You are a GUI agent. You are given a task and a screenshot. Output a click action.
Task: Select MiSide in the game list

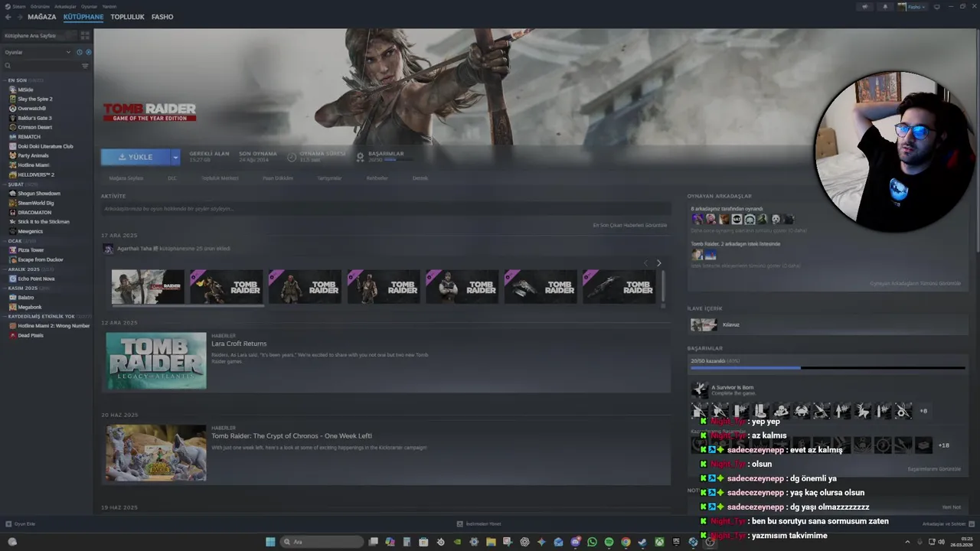tap(25, 90)
